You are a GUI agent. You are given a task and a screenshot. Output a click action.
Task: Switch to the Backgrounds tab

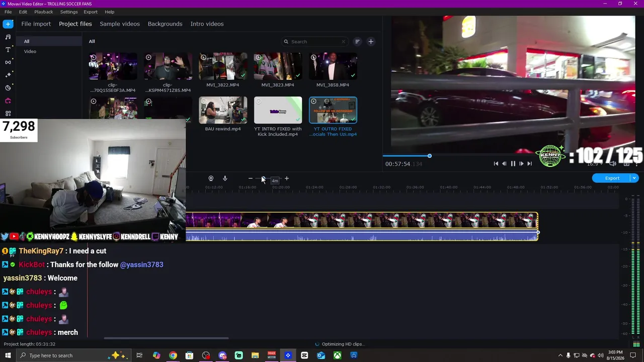(x=165, y=24)
